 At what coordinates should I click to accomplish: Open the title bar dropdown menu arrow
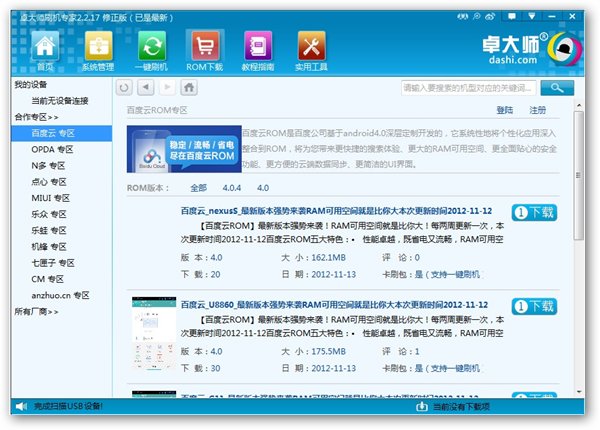coord(532,16)
